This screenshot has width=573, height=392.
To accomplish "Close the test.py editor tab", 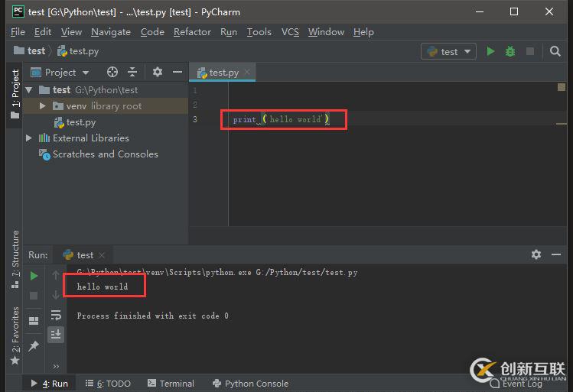I will [248, 72].
